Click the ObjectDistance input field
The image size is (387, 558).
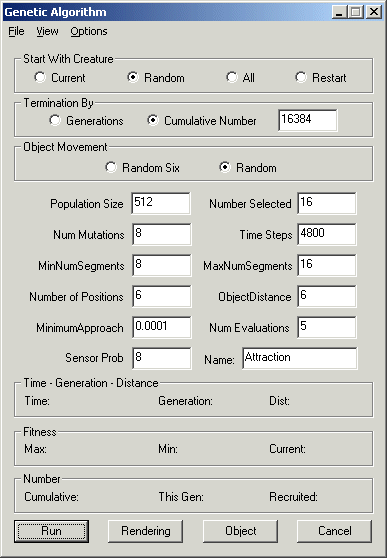[327, 296]
